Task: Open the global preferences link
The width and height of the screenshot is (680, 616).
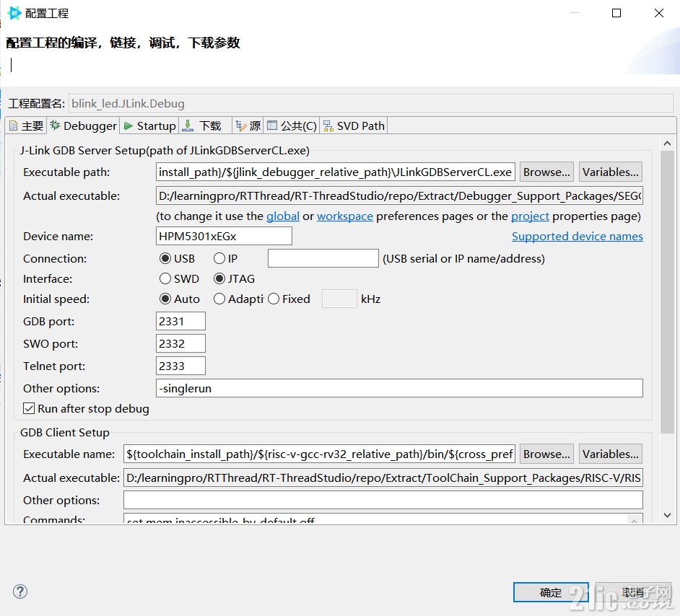Action: pyautogui.click(x=283, y=216)
